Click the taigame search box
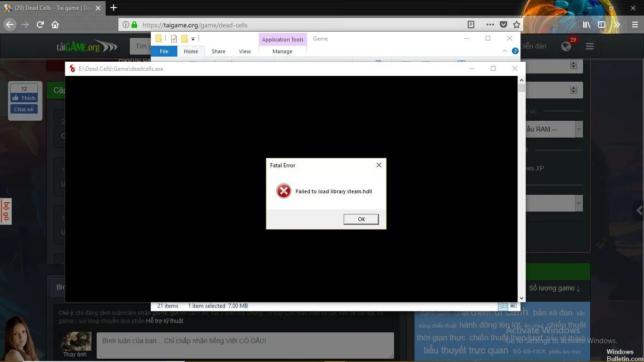644x362 pixels. coord(140,46)
